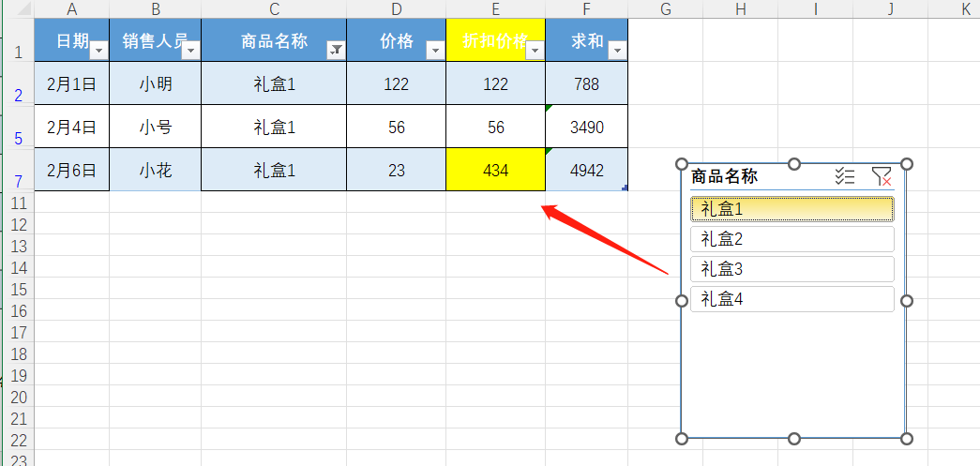Click the cell containing 小号

(x=155, y=127)
